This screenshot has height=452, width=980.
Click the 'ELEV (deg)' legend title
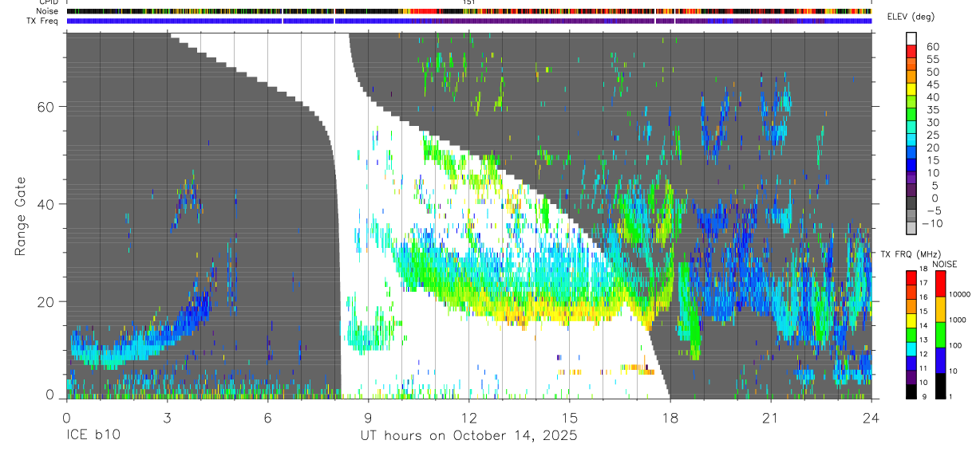pyautogui.click(x=911, y=17)
